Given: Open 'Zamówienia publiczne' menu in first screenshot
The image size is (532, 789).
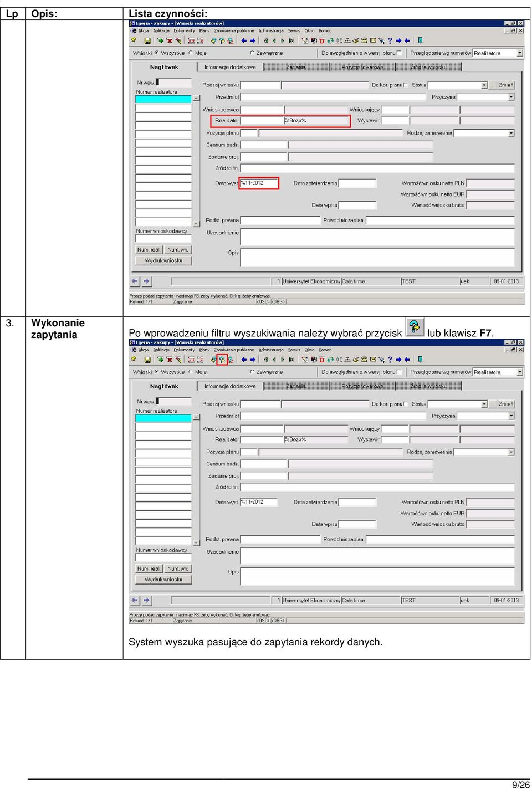Looking at the screenshot, I should point(234,31).
